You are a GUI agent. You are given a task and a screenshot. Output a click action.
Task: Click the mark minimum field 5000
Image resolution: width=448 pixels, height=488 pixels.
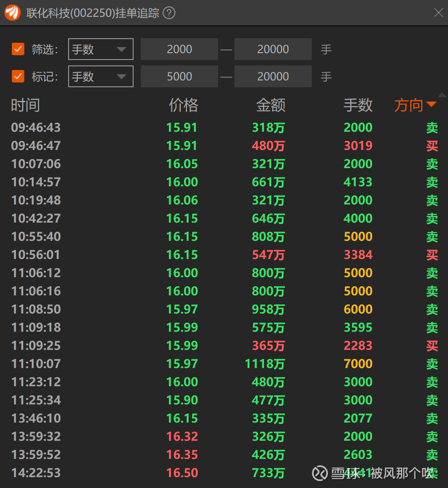coord(179,76)
